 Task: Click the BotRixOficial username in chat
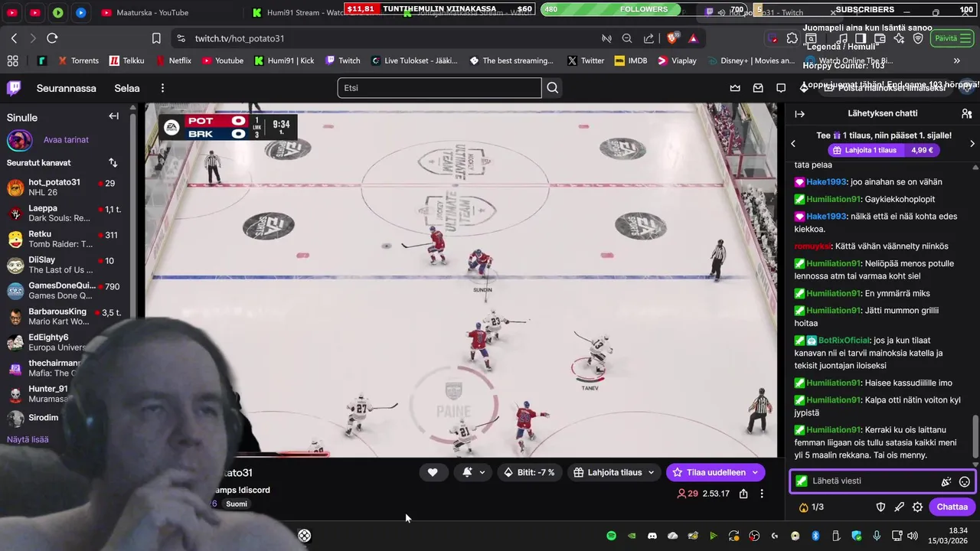[844, 341]
